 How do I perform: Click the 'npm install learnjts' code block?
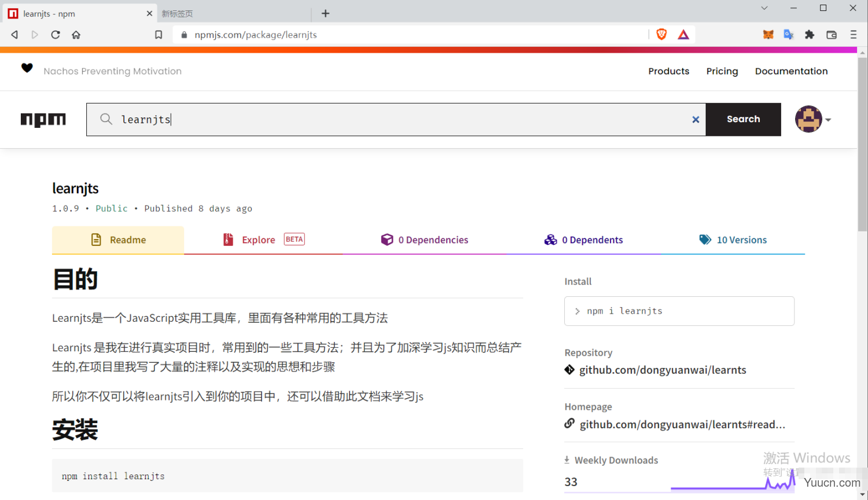[x=288, y=476]
